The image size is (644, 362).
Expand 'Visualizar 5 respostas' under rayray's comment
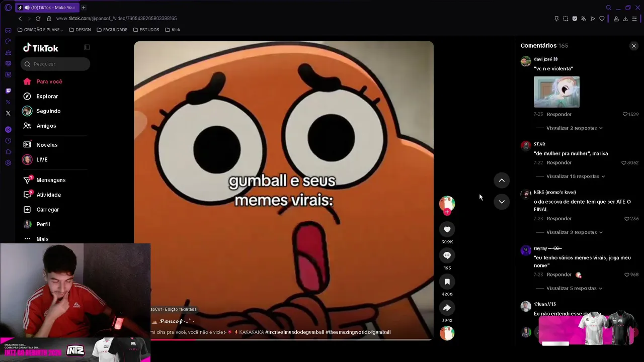pos(575,288)
